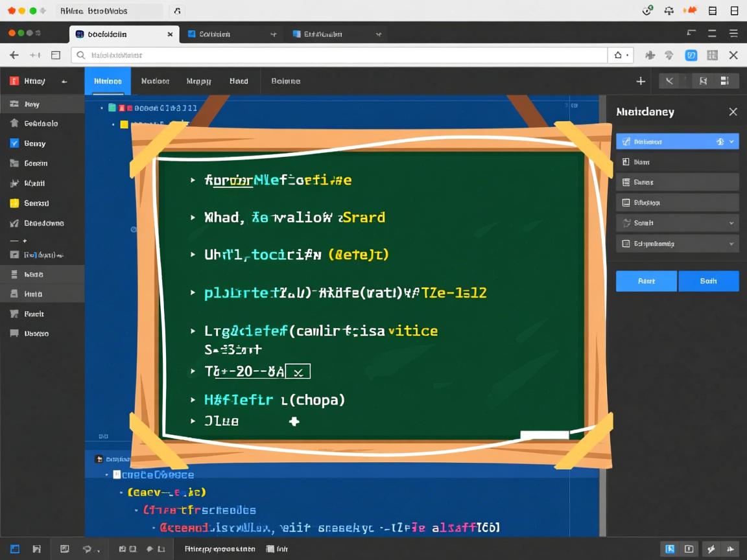Toggle the sidebar panel icon beside navigation arrows
This screenshot has height=560, width=747.
pos(56,56)
